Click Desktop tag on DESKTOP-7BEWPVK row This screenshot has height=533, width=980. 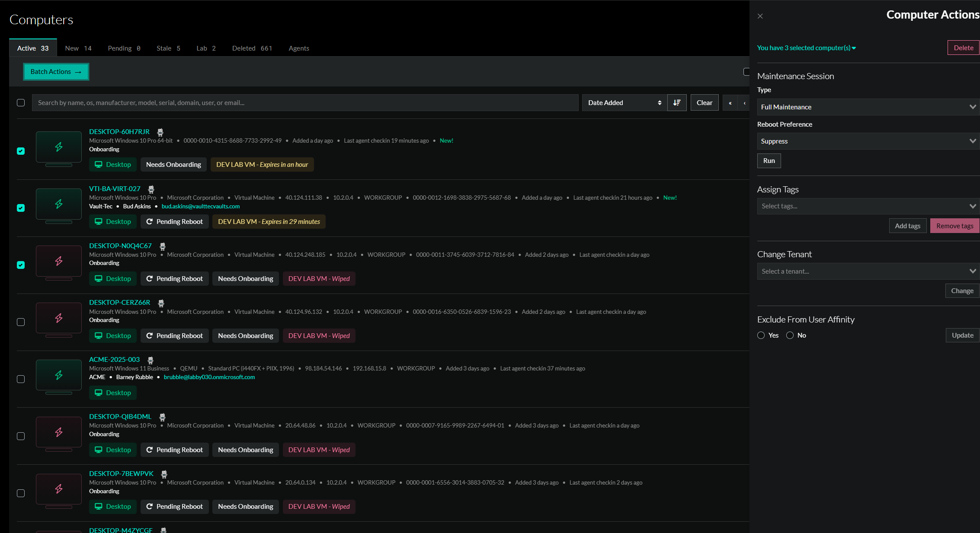113,507
